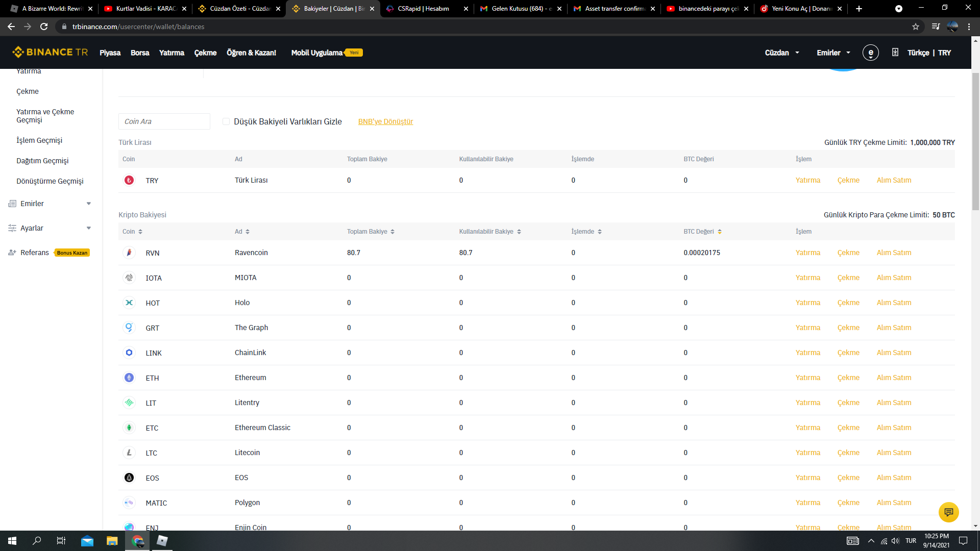Click the ETH Ethereum coin icon
Screen dimensions: 980x551
click(129, 378)
